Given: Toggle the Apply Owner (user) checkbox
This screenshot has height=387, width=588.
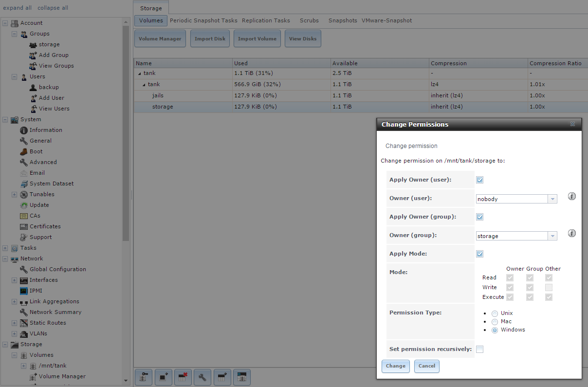Looking at the screenshot, I should click(x=480, y=180).
